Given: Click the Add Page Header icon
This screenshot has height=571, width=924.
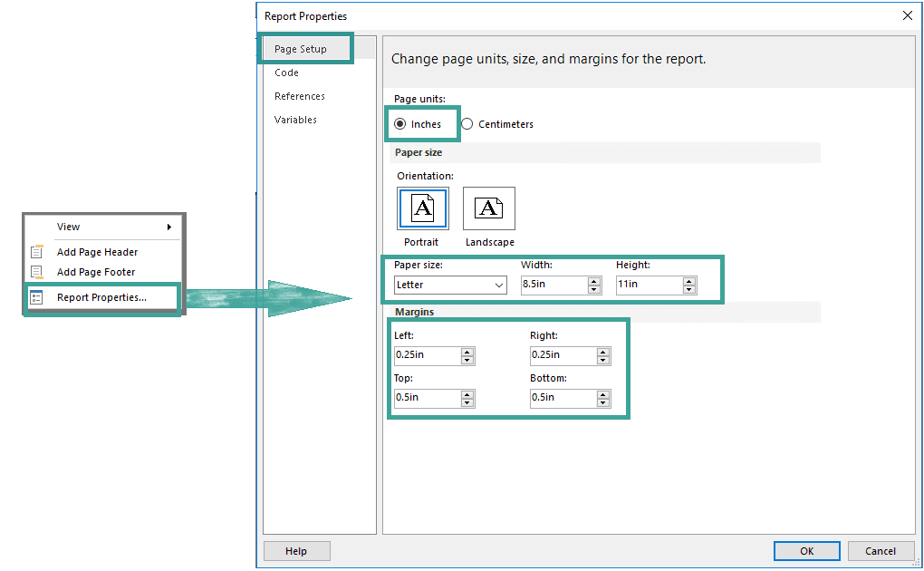Looking at the screenshot, I should click(x=36, y=252).
